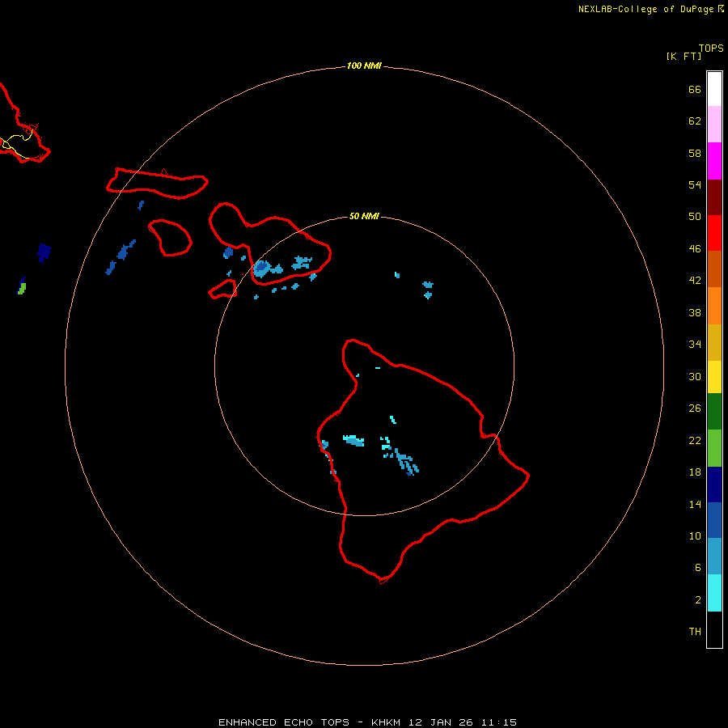The height and width of the screenshot is (728, 728).
Task: Click the 50 NMI range ring label
Action: click(x=364, y=216)
